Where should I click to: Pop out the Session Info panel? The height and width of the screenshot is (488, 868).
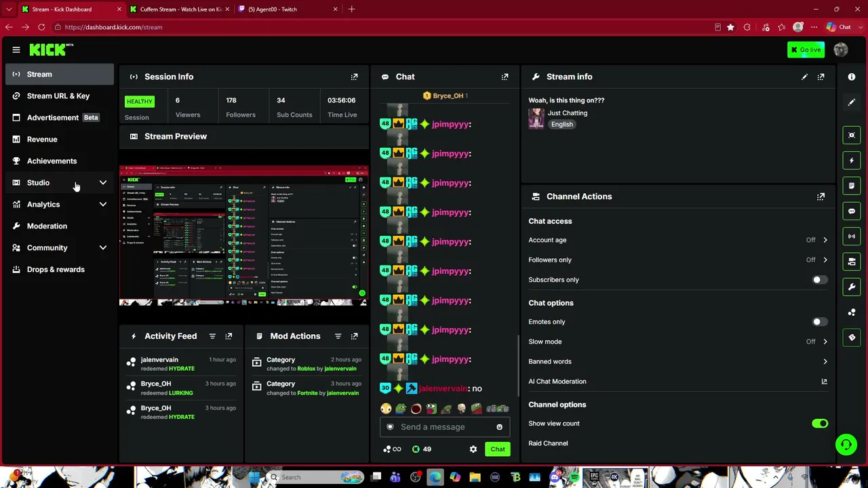(354, 77)
